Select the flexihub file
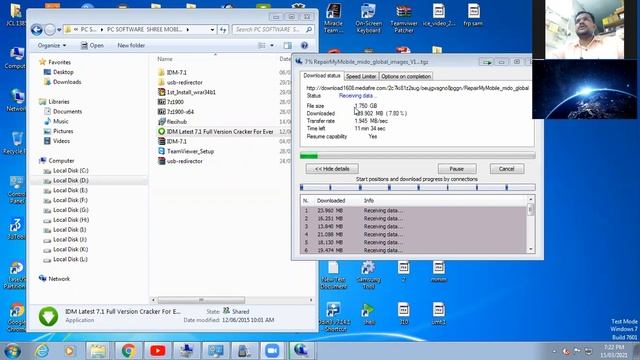Screen dimensions: 640x360 (x=172, y=122)
